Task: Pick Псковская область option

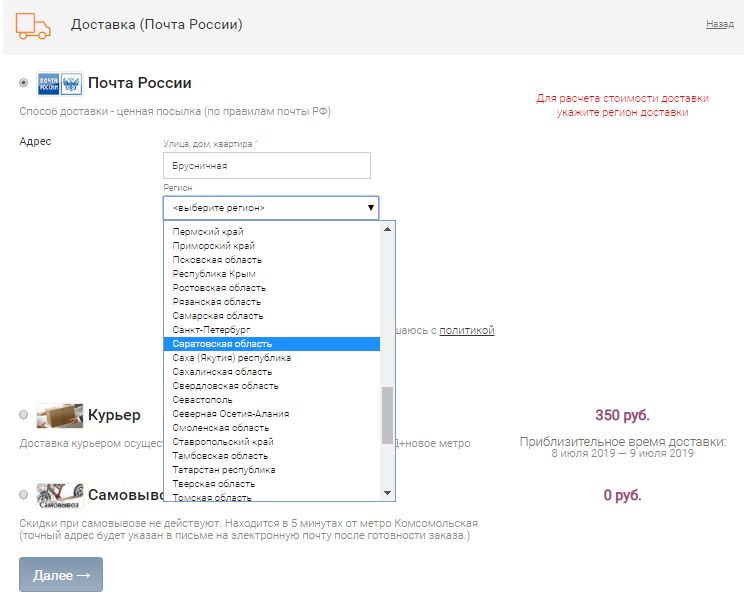Action: (x=271, y=260)
